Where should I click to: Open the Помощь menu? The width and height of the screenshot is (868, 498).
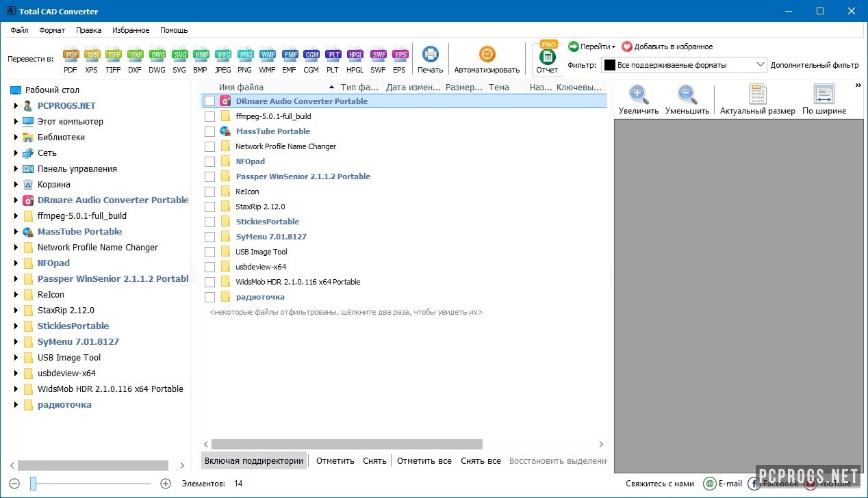click(x=174, y=30)
